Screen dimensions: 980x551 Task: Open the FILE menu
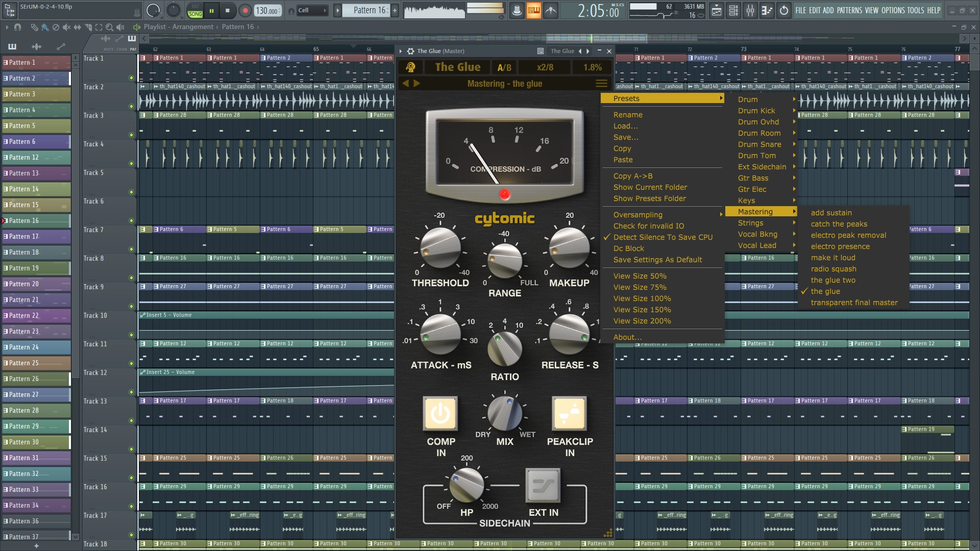(801, 10)
